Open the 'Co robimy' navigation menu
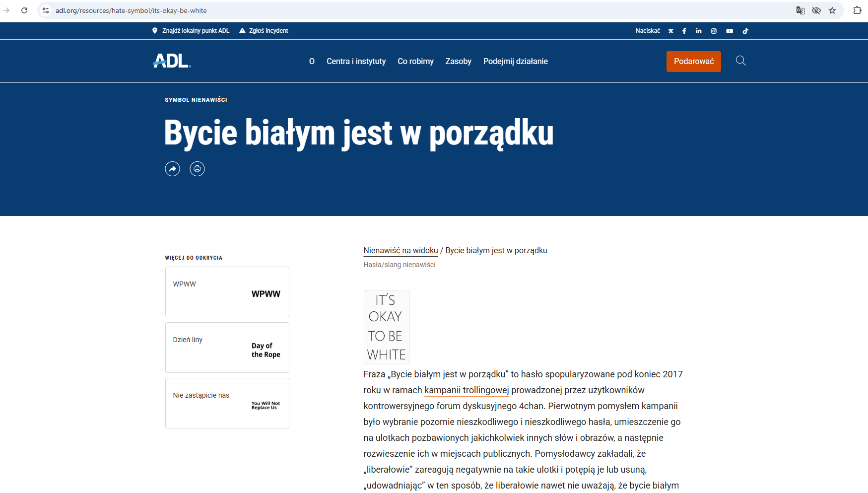 pyautogui.click(x=415, y=62)
